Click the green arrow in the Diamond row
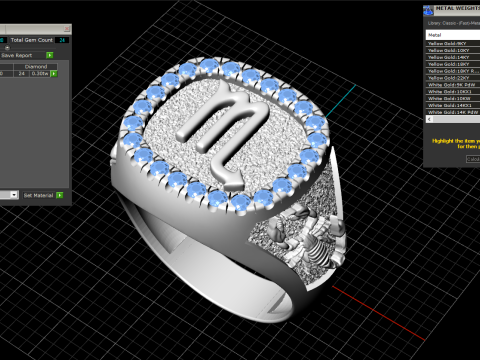Image resolution: width=480 pixels, height=360 pixels. pos(54,74)
